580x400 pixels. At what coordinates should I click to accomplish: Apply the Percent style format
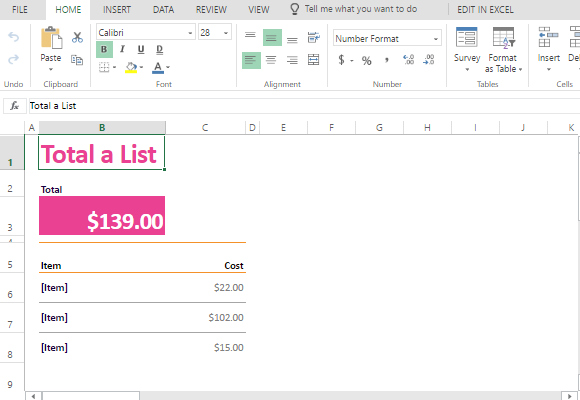tap(367, 60)
